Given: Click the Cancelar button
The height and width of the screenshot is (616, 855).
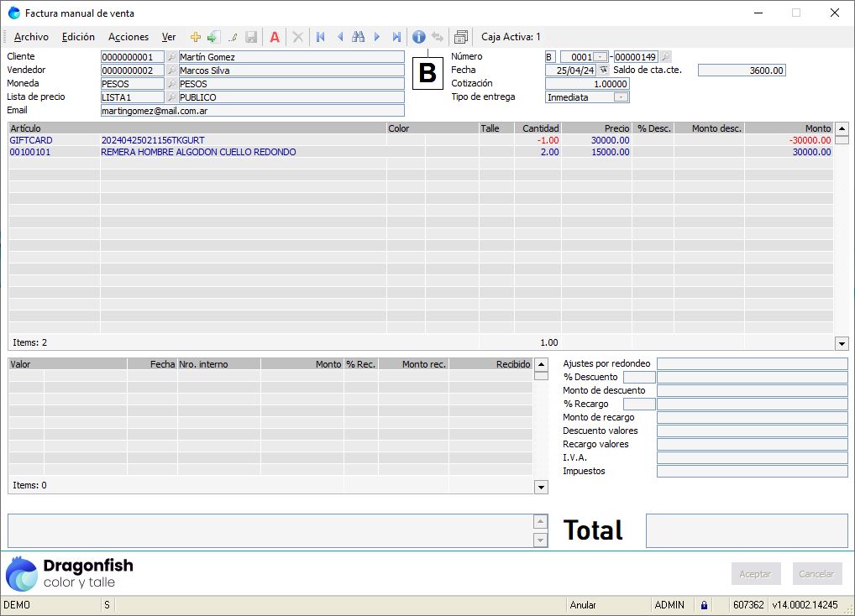Looking at the screenshot, I should [817, 574].
